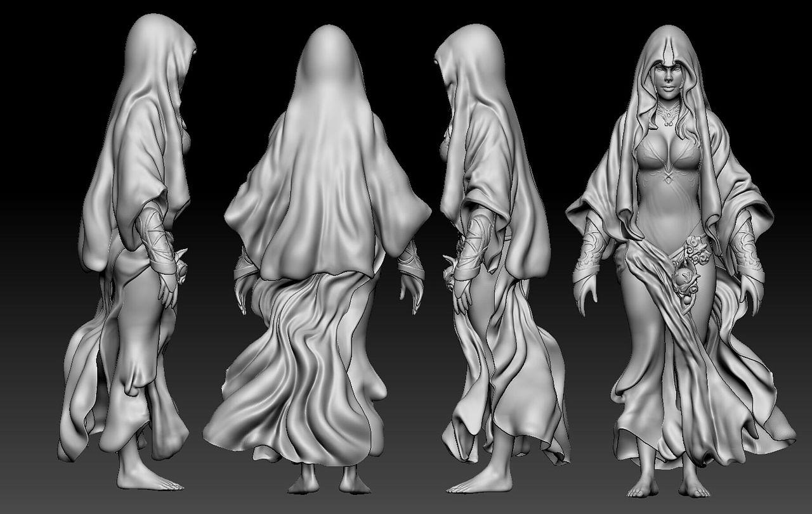812x514 pixels.
Task: Select the back view of the hooded figure
Action: [317, 259]
